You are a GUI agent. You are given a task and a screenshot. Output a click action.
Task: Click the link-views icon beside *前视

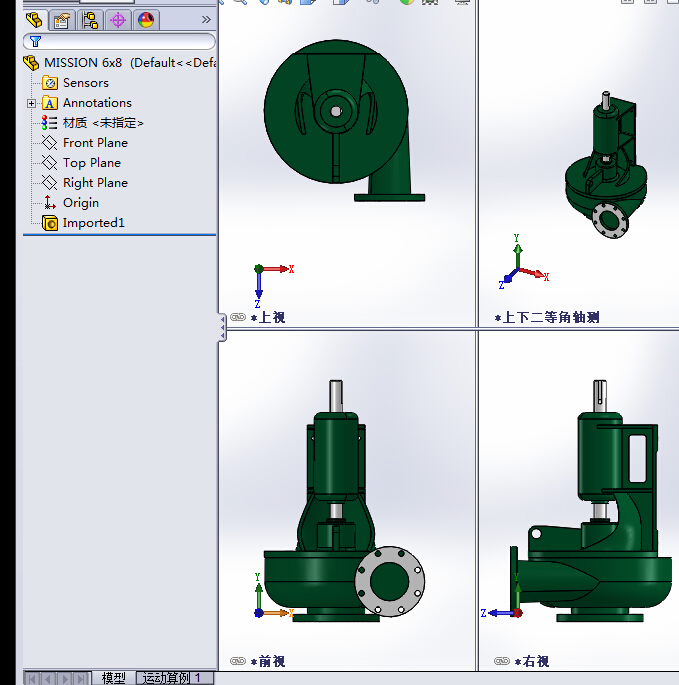238,661
